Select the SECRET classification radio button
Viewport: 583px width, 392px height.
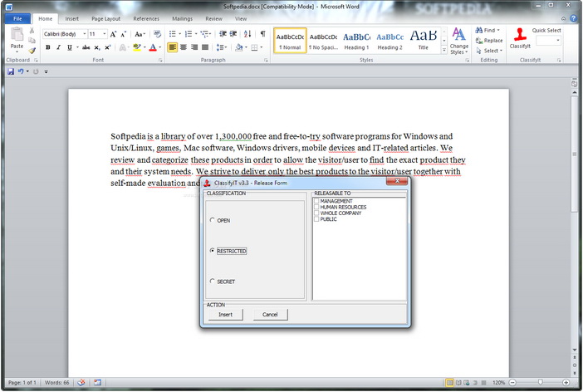coord(212,282)
